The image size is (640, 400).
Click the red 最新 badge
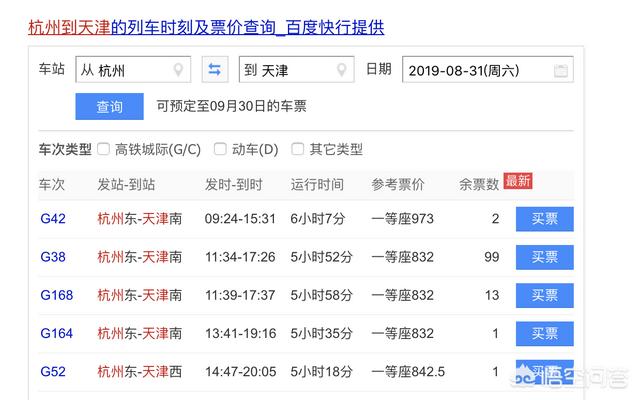coord(518,181)
